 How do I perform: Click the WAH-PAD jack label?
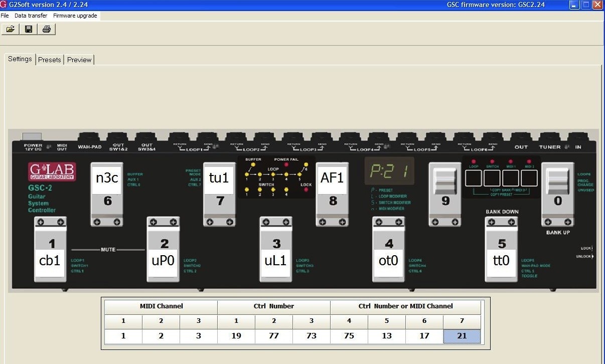[x=89, y=147]
